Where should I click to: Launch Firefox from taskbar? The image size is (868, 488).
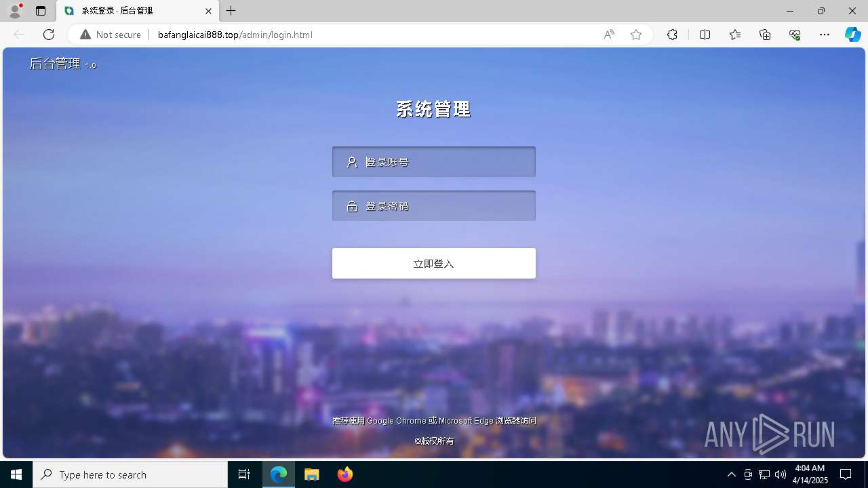click(345, 474)
